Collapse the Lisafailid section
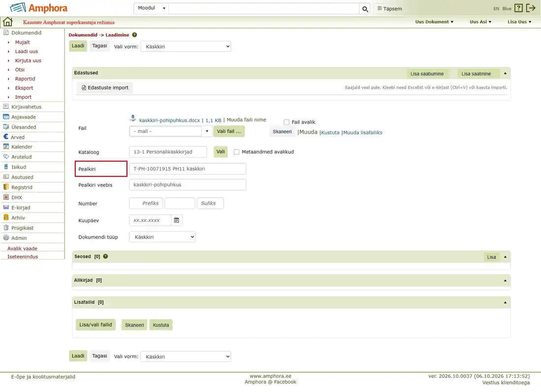 [505, 302]
